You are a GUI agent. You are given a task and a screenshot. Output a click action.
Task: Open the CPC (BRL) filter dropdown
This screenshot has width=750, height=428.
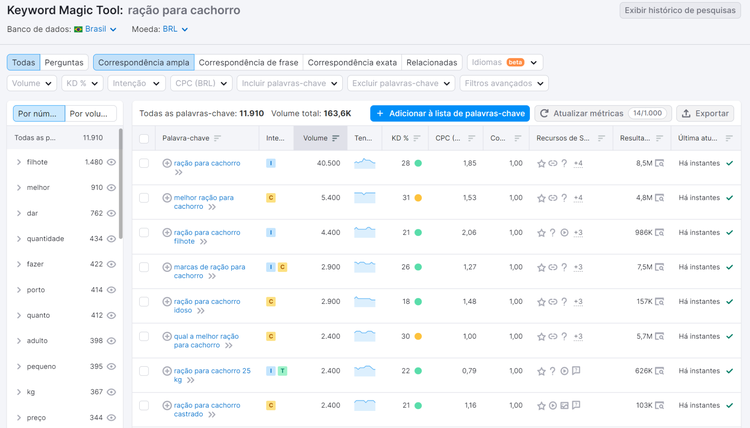click(x=201, y=83)
